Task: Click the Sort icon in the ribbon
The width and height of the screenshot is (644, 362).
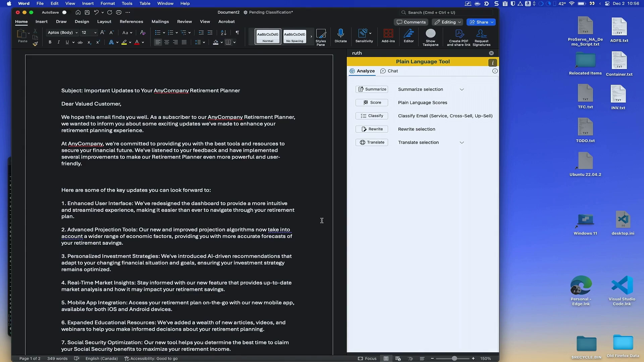Action: tap(223, 33)
